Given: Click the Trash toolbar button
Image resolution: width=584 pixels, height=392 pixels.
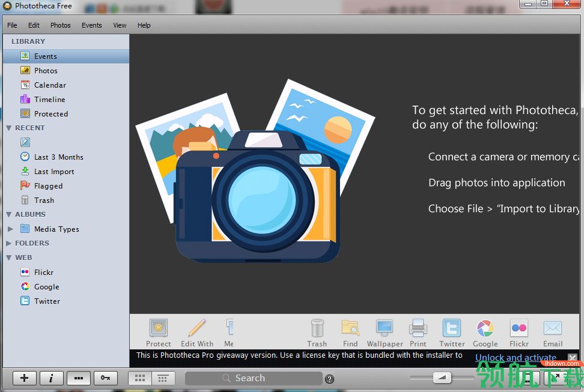Looking at the screenshot, I should (x=317, y=333).
